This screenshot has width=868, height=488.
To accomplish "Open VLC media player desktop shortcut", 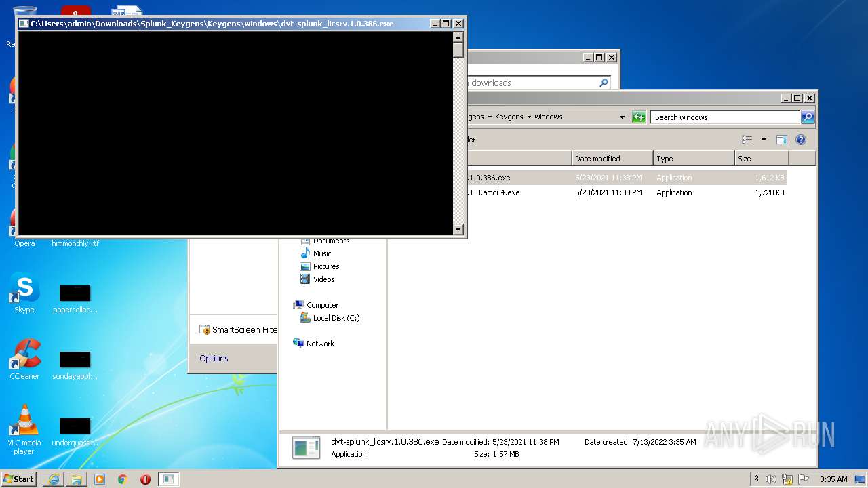I will tap(24, 430).
